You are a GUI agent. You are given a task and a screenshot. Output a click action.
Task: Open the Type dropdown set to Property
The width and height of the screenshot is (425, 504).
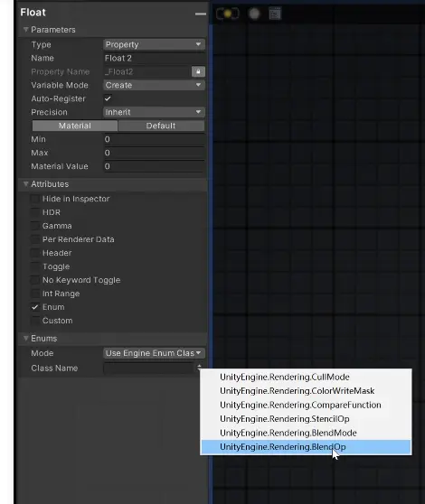pos(154,44)
